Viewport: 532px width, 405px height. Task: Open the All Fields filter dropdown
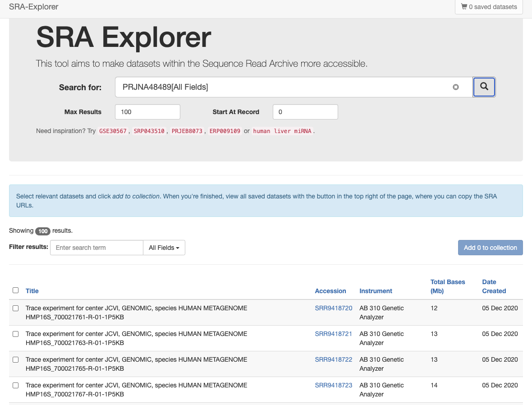(164, 248)
